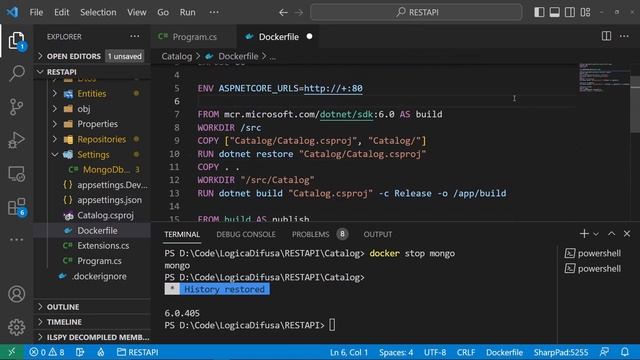The image size is (640, 360).
Task: Maximize the terminal panel size
Action: [611, 234]
